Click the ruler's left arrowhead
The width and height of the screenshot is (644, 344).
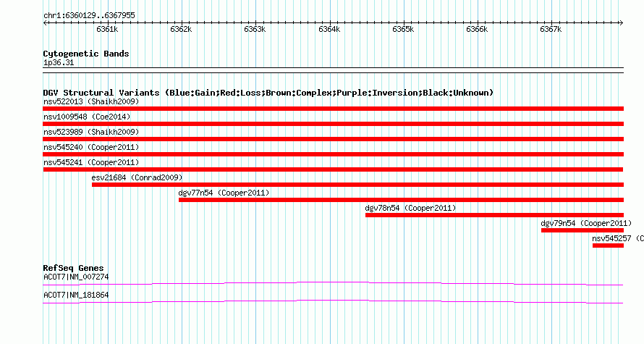45,22
